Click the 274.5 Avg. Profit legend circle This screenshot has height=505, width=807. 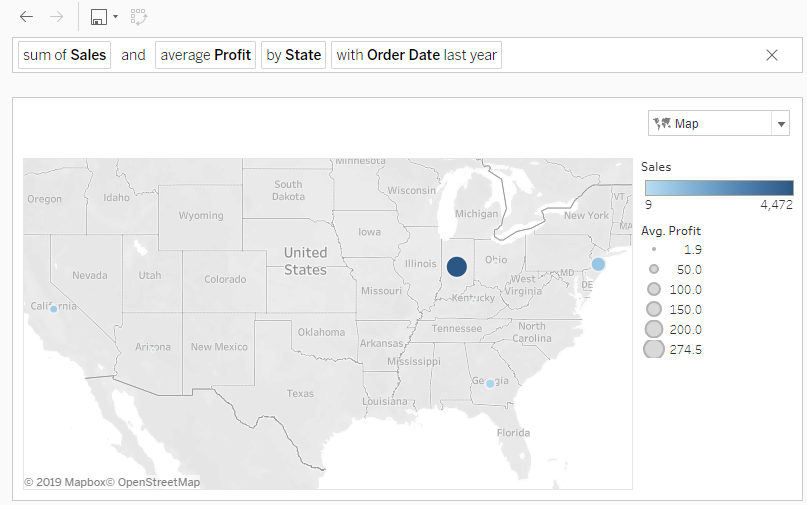tap(654, 349)
